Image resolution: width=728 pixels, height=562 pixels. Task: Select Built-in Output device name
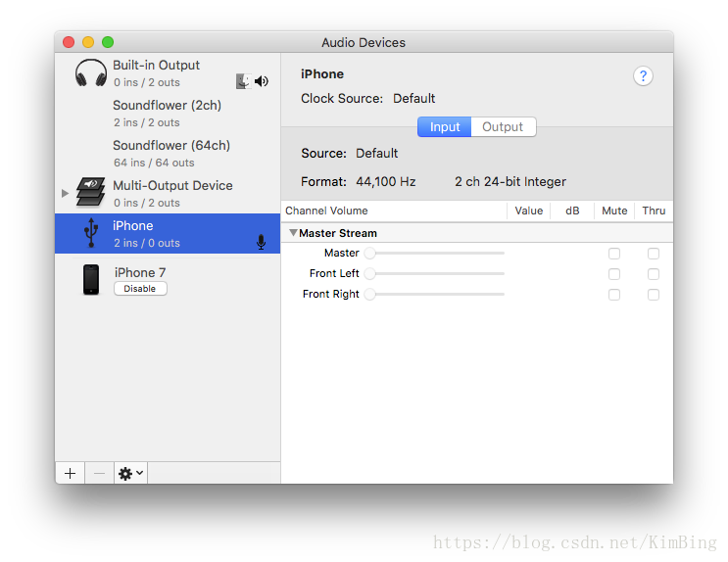pos(156,65)
